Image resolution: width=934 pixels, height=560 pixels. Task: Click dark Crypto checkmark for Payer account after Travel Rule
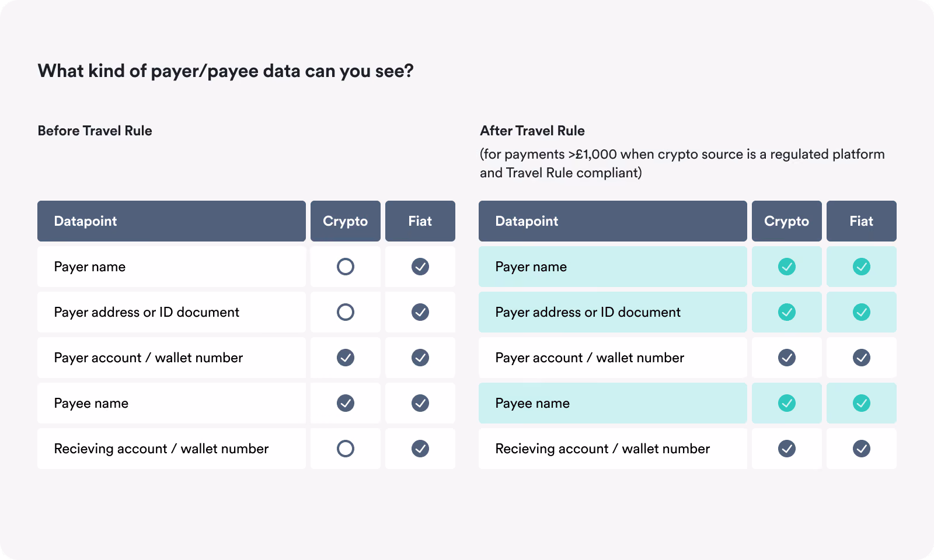pos(787,358)
